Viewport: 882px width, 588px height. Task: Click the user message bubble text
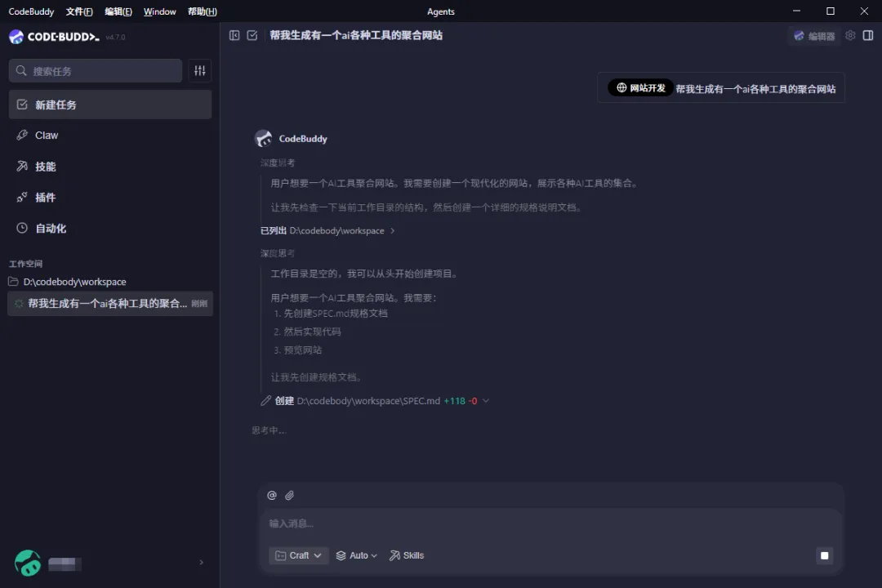coord(755,89)
